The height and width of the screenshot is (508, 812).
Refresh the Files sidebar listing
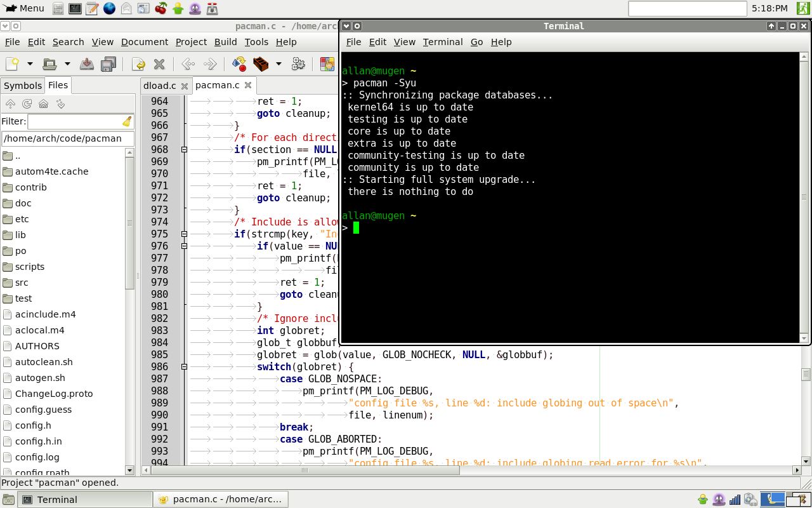point(27,104)
